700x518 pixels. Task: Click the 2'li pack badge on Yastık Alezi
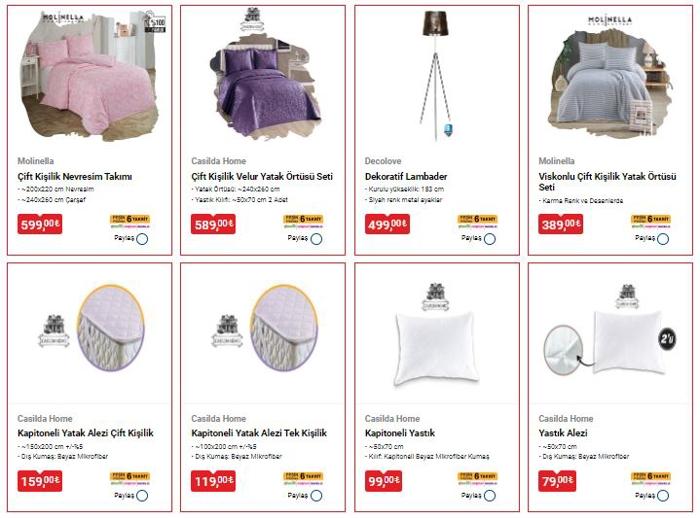point(667,339)
